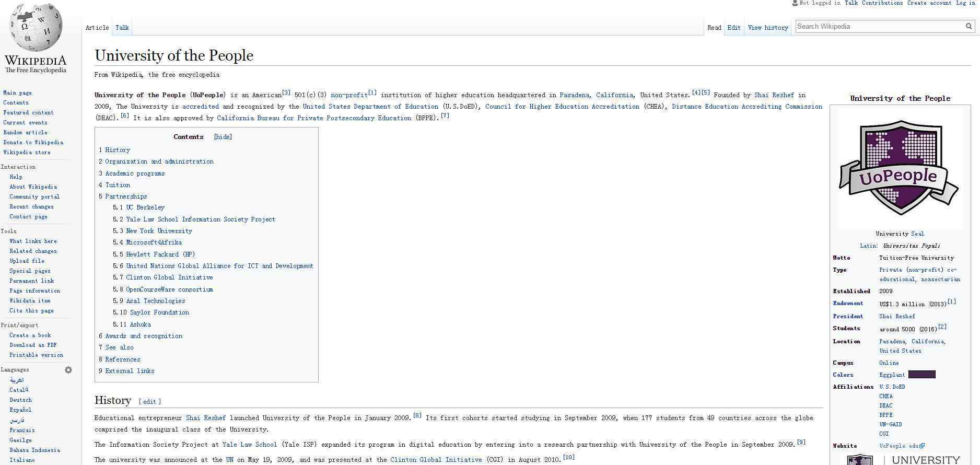Click Printable version link
The height and width of the screenshot is (465, 980).
tap(36, 355)
